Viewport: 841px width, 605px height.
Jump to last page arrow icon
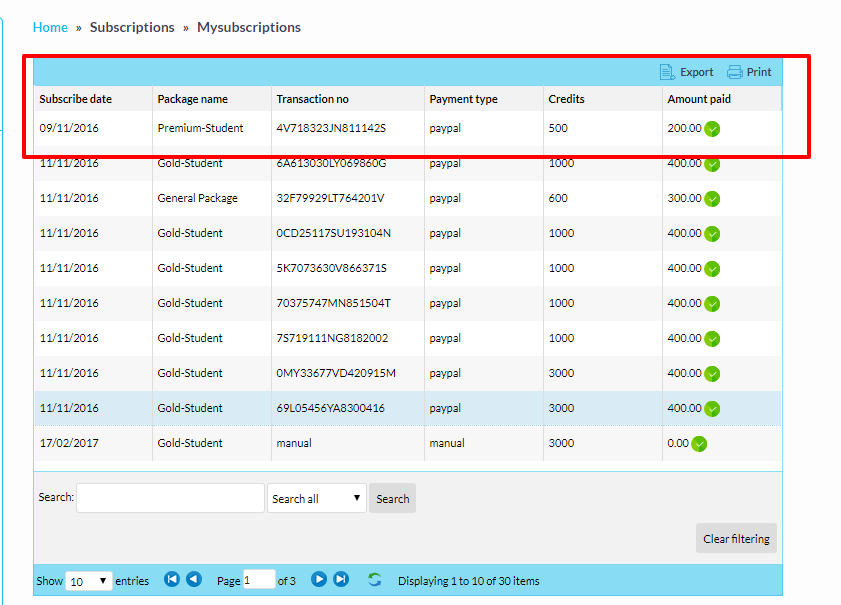tap(341, 580)
